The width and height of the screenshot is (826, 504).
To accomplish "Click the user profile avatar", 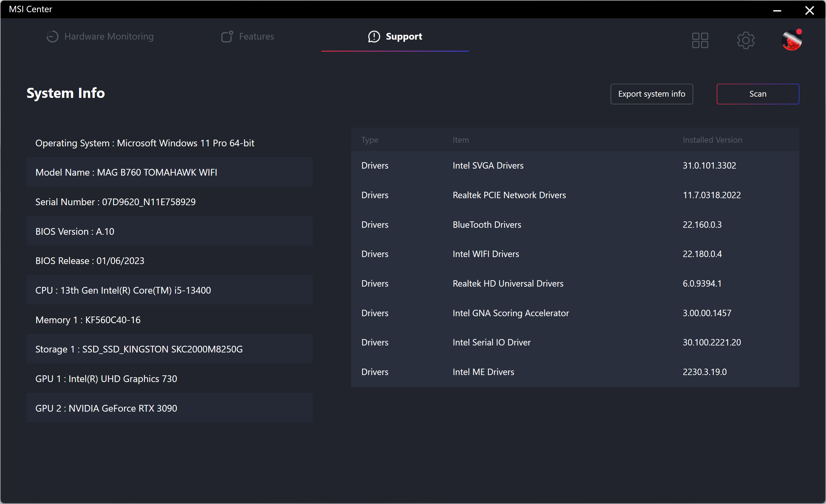I will (x=792, y=40).
